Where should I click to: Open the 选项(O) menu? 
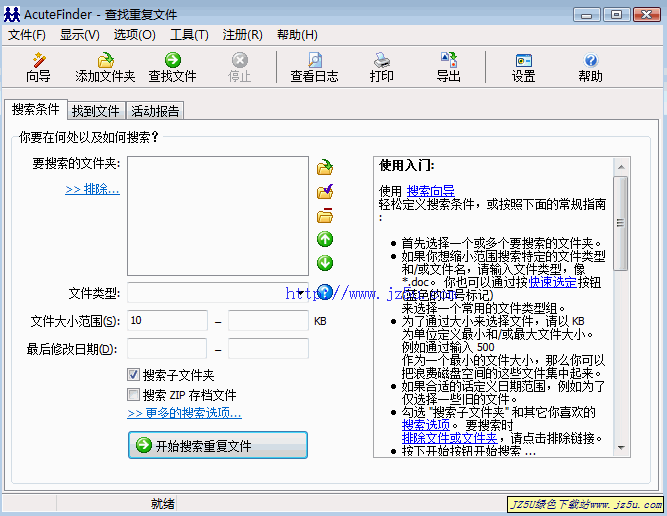coord(134,35)
